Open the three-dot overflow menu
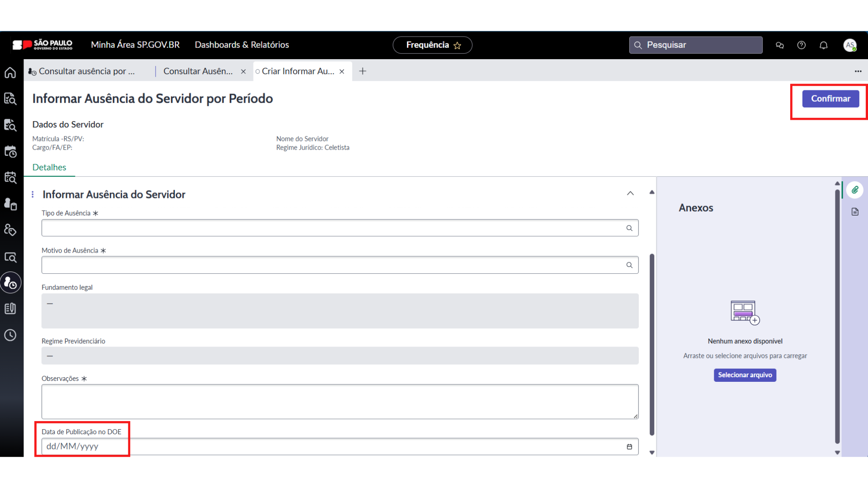The image size is (868, 488). coord(858,71)
